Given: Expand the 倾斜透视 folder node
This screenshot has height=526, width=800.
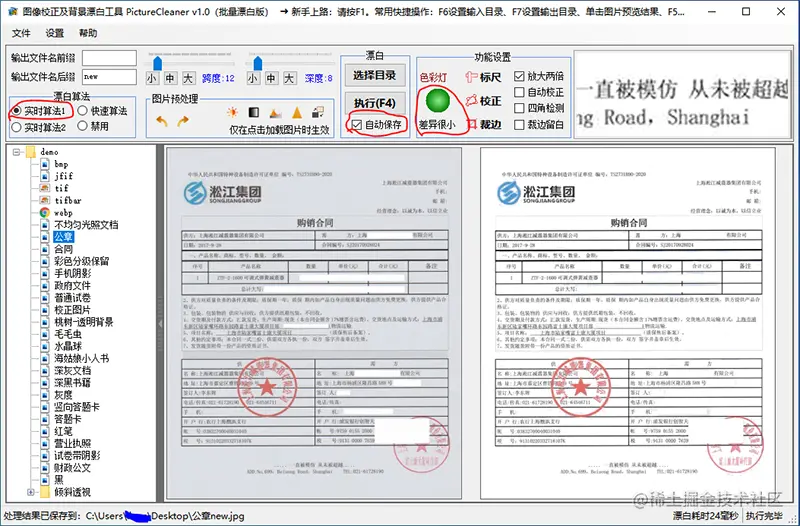Looking at the screenshot, I should tap(31, 492).
